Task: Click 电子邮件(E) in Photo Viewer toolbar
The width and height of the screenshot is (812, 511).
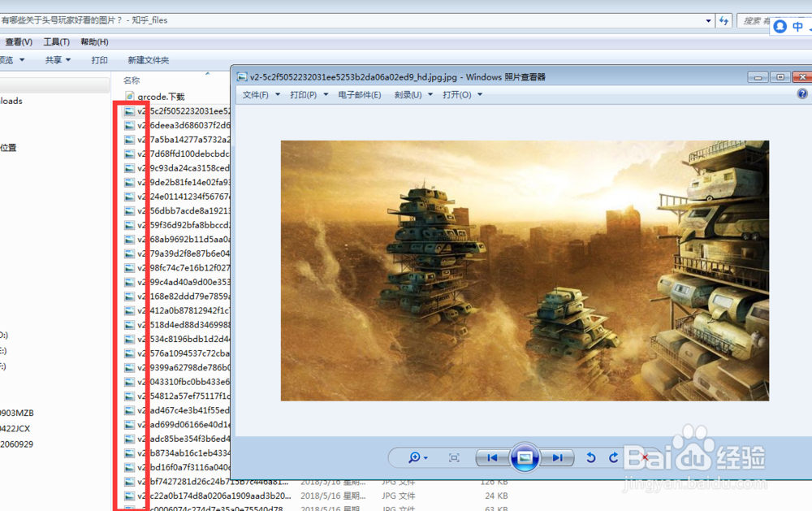Action: [x=360, y=95]
